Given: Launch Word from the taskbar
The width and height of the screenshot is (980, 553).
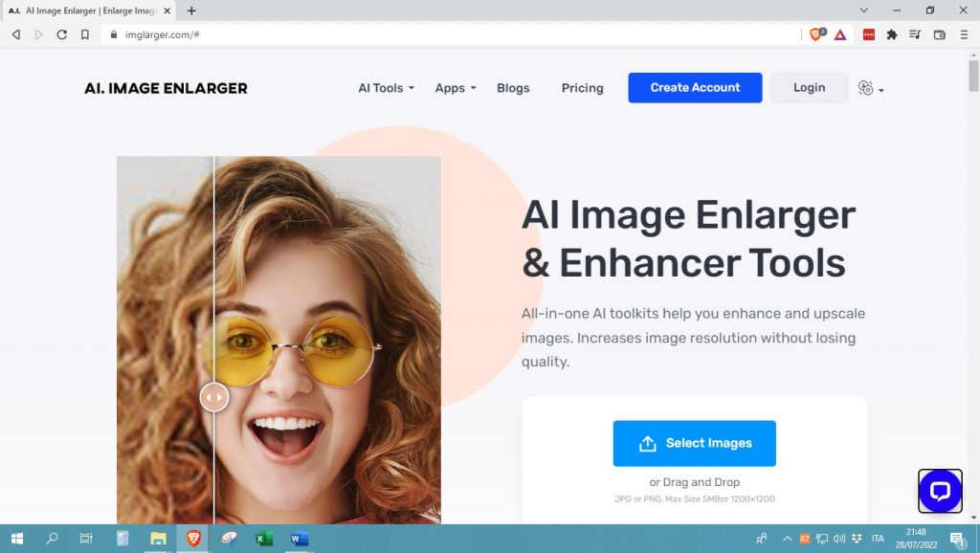Looking at the screenshot, I should pyautogui.click(x=299, y=540).
